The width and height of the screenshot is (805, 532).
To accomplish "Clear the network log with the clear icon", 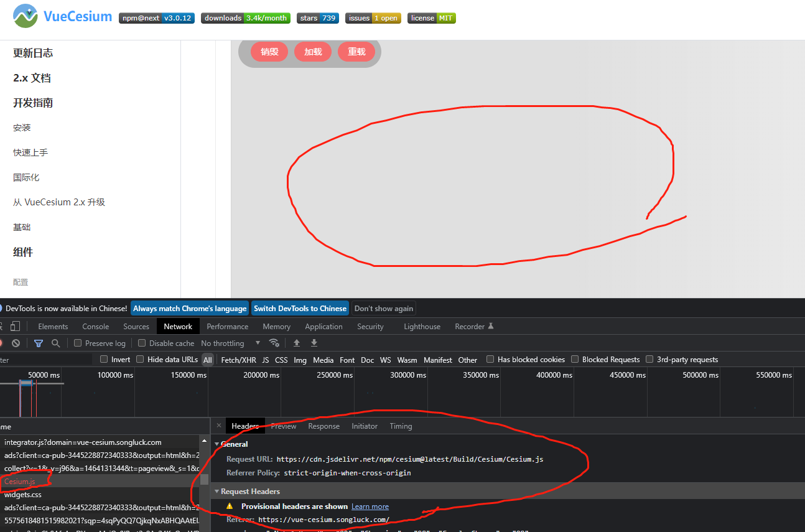I will click(x=16, y=343).
